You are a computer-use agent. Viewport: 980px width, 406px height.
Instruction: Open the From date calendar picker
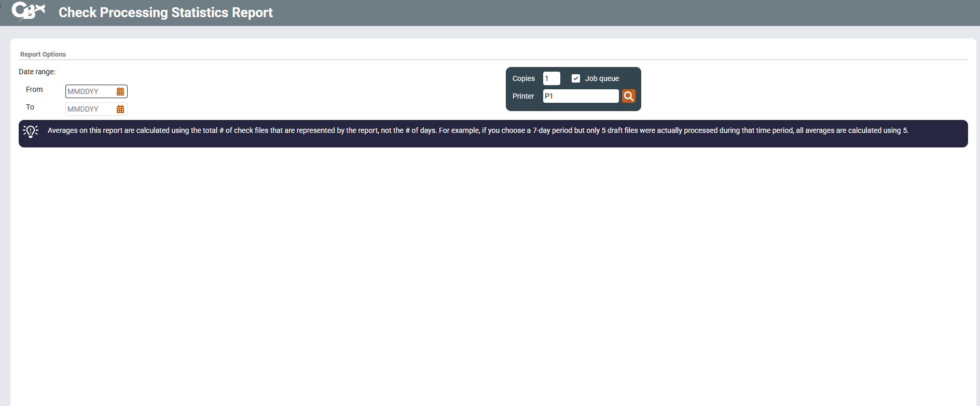pos(120,91)
